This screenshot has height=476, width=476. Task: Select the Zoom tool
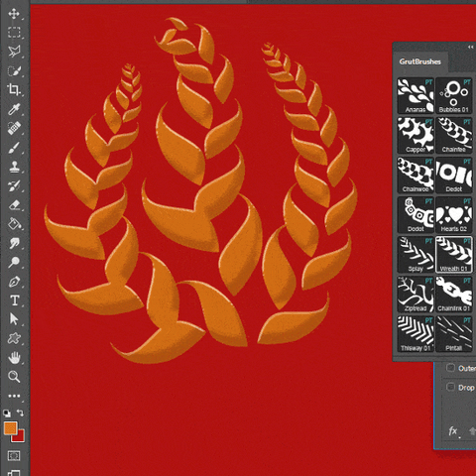(14, 376)
